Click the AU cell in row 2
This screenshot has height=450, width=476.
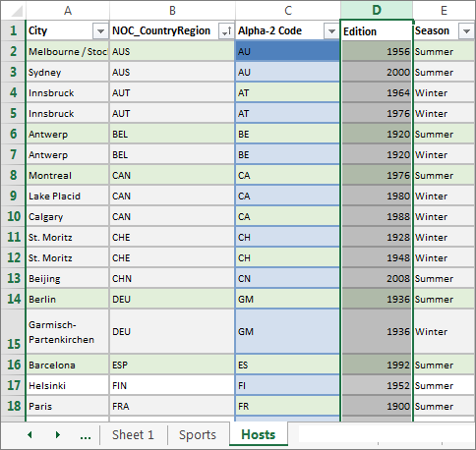pos(287,51)
